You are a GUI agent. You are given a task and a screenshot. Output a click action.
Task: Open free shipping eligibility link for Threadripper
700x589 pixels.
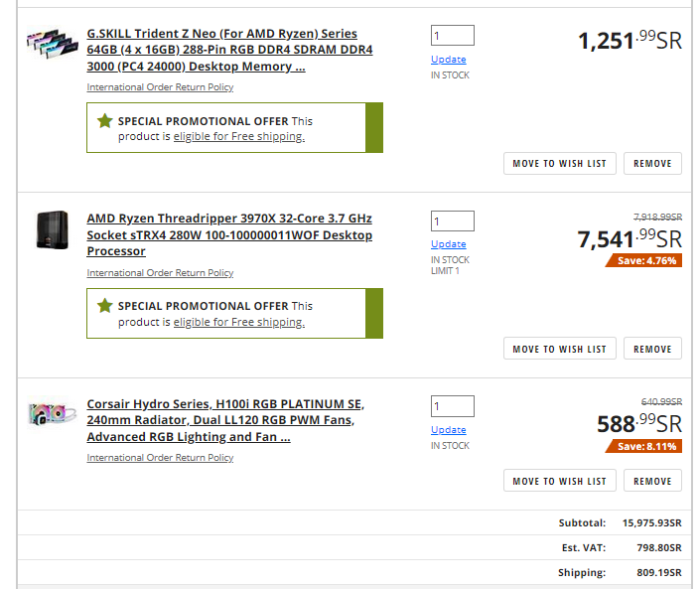[239, 323]
